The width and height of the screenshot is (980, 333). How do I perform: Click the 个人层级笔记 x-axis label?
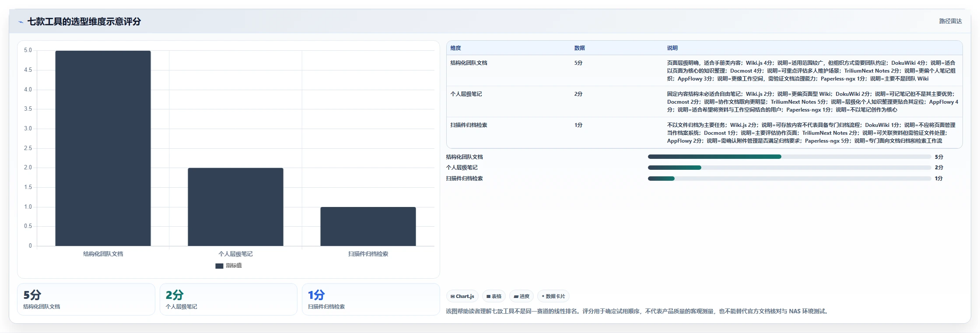point(235,254)
